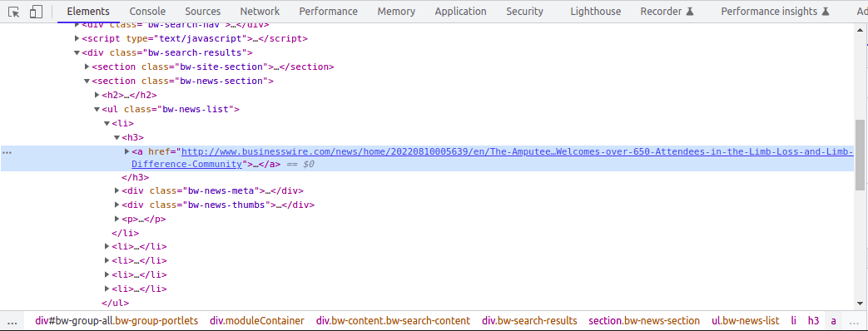The width and height of the screenshot is (868, 331).
Task: Collapse the h3 node
Action: point(117,138)
